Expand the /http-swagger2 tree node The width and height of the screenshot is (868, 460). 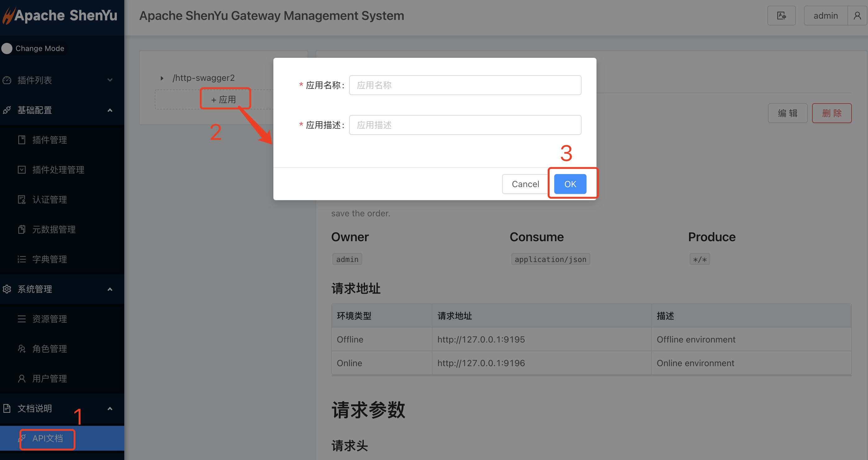point(162,78)
